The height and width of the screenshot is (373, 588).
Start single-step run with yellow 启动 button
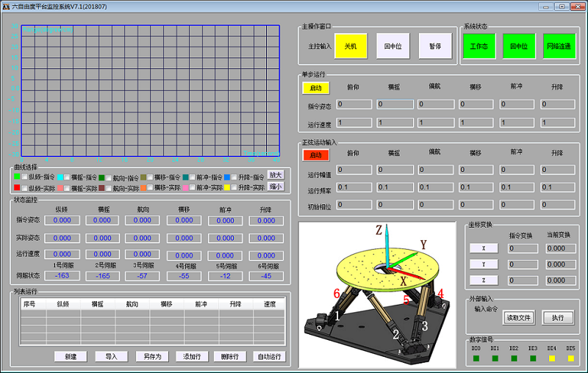pyautogui.click(x=315, y=87)
